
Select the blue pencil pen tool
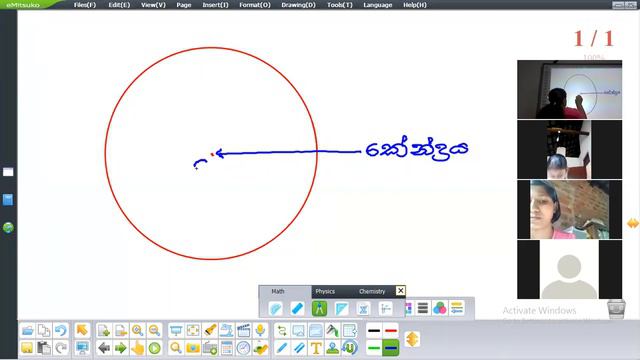click(282, 348)
